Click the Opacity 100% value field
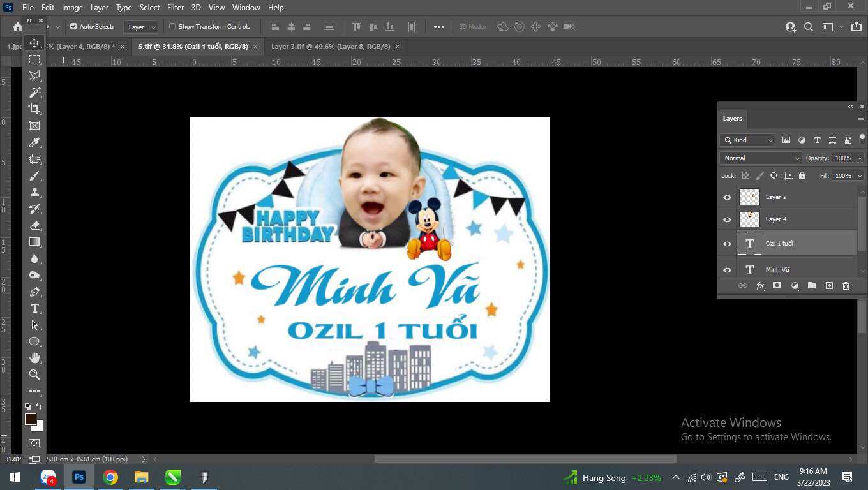The image size is (868, 490). point(843,158)
